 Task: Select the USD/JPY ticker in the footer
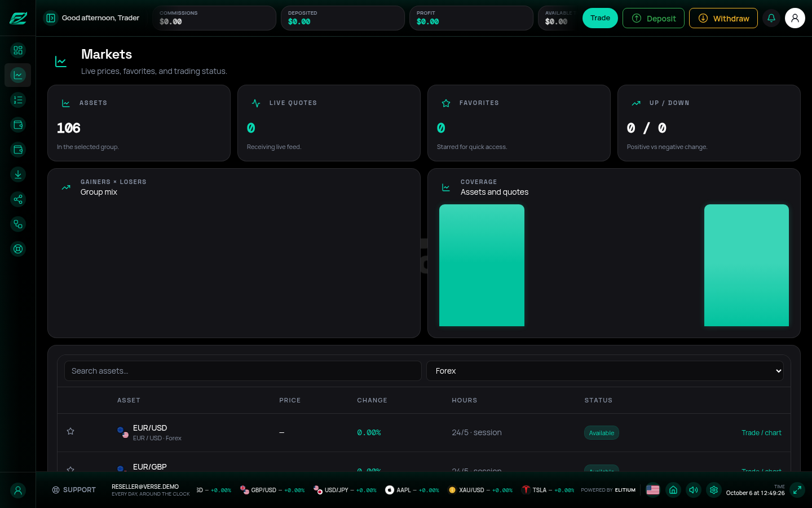345,490
